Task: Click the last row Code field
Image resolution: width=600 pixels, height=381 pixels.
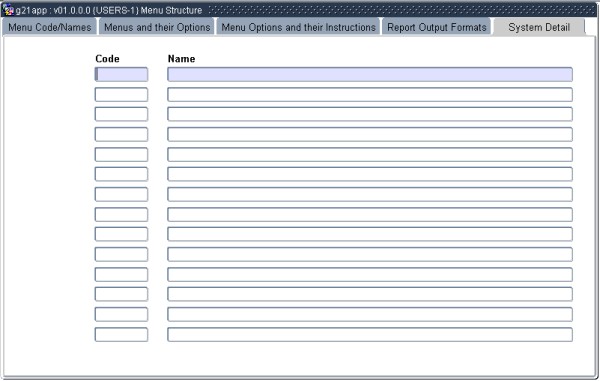Action: tap(121, 335)
